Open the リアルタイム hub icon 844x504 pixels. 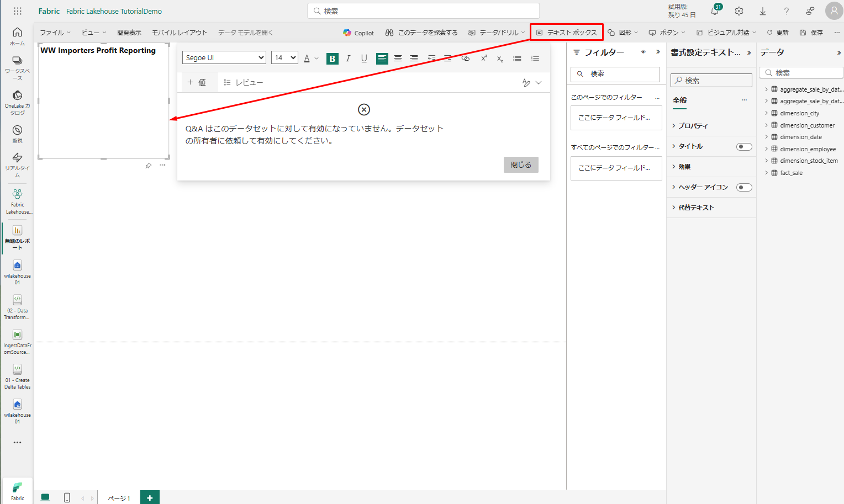17,165
